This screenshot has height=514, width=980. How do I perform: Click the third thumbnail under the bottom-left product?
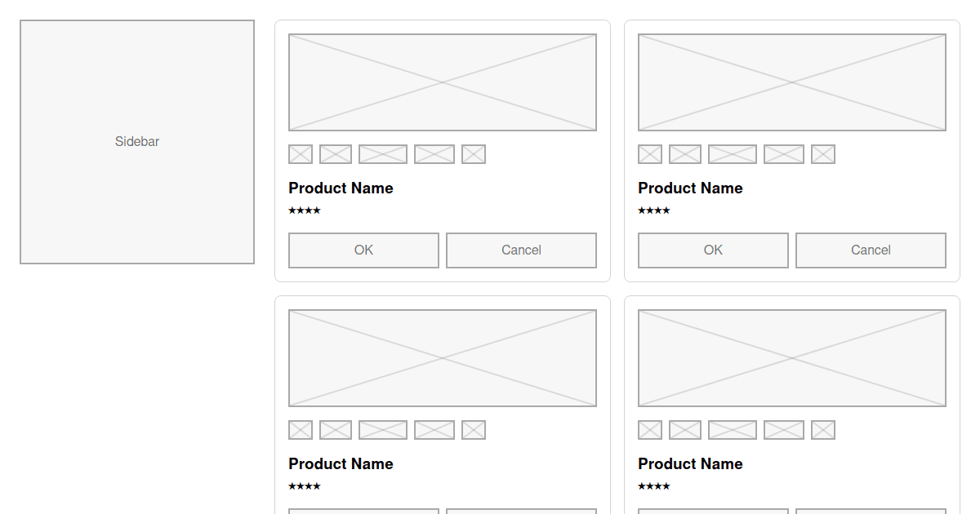383,430
